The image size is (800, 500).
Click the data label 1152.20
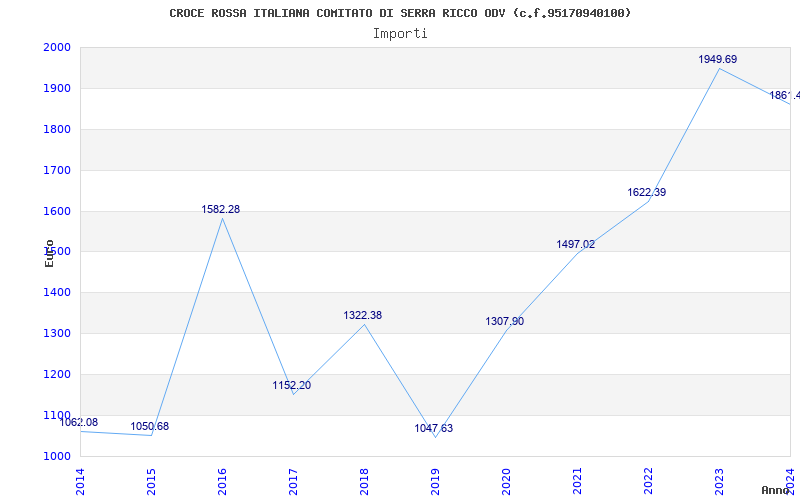point(291,385)
